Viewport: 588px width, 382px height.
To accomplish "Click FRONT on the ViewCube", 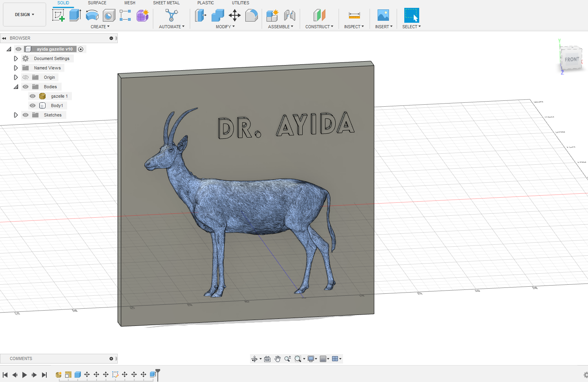I will pyautogui.click(x=572, y=59).
